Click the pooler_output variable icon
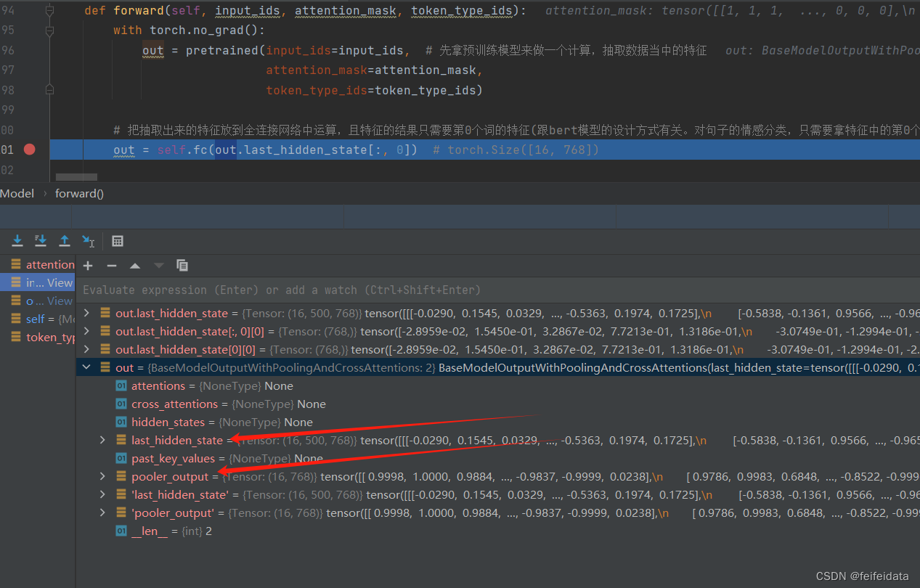This screenshot has width=920, height=588. pyautogui.click(x=121, y=476)
